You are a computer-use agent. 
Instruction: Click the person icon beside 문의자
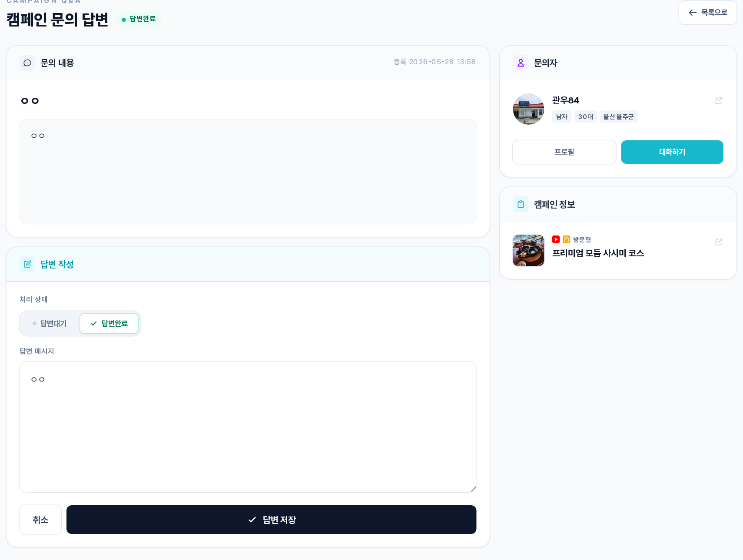coord(521,63)
